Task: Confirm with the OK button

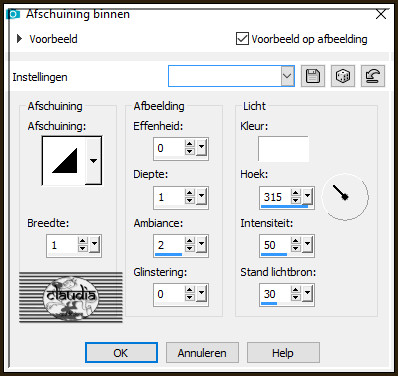Action: point(121,353)
